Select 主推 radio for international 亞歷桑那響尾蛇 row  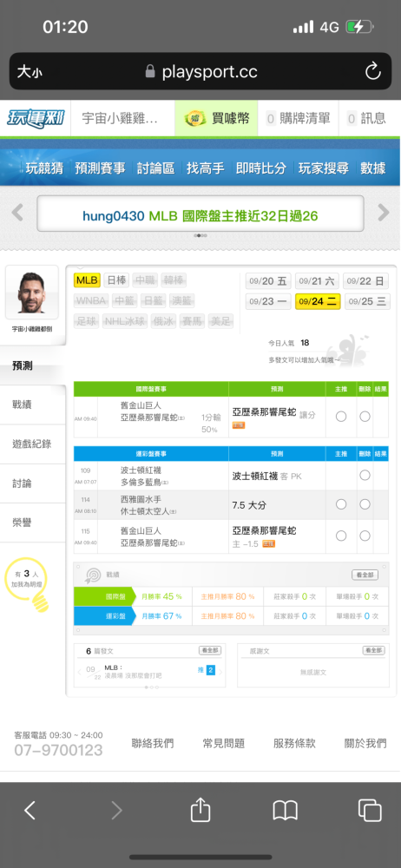(341, 417)
